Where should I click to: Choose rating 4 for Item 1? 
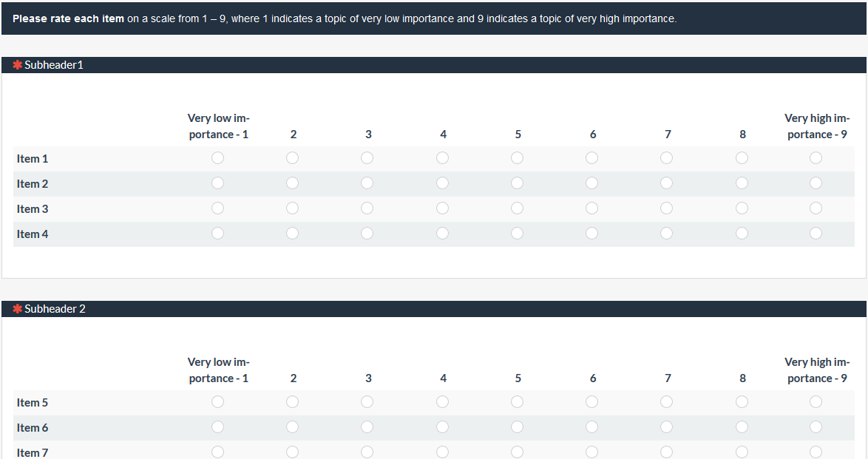pos(442,158)
